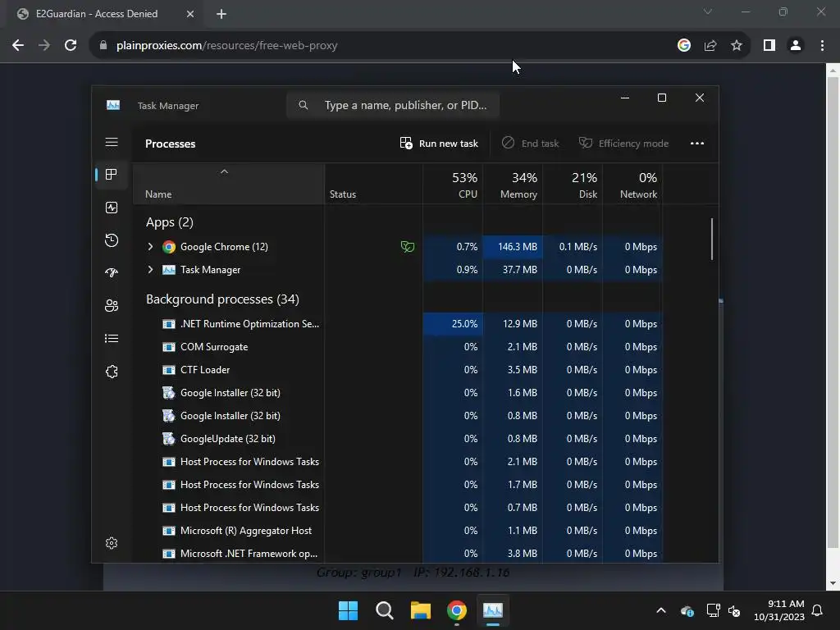Bookmark this tab with the star icon
This screenshot has width=840, height=630.
click(x=737, y=46)
